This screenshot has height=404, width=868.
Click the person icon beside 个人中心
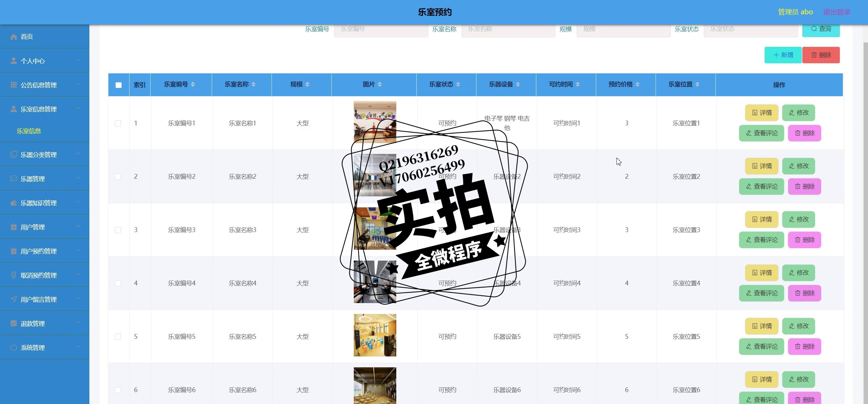coord(14,61)
